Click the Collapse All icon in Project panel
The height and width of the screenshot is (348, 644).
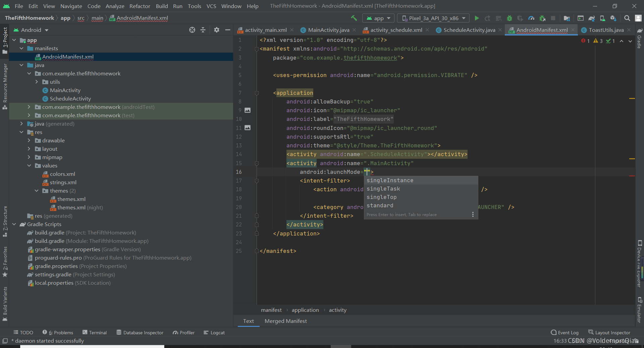(203, 30)
